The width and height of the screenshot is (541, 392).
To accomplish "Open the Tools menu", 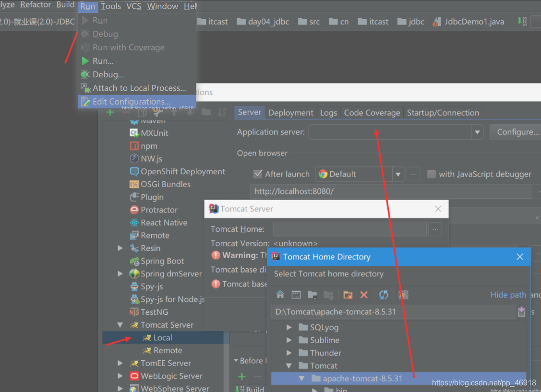I will click(111, 6).
